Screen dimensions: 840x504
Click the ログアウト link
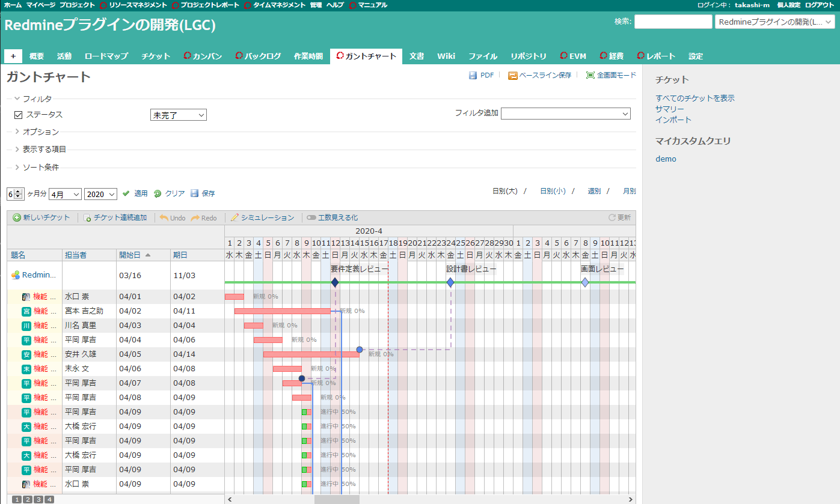820,5
